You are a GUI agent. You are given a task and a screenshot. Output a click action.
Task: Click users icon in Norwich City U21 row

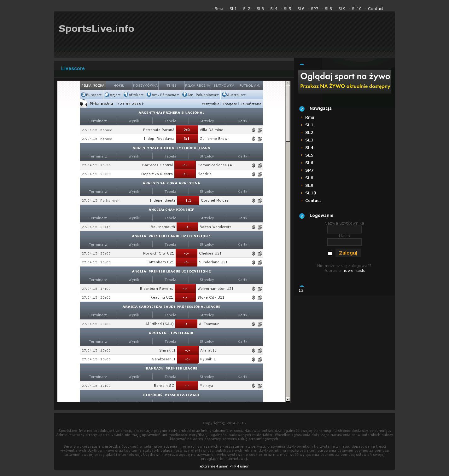coord(260,254)
